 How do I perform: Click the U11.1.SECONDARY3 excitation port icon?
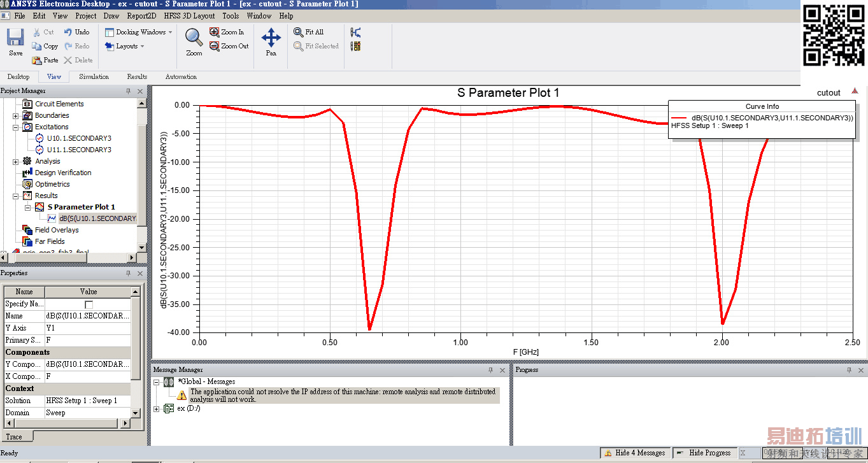[x=39, y=150]
